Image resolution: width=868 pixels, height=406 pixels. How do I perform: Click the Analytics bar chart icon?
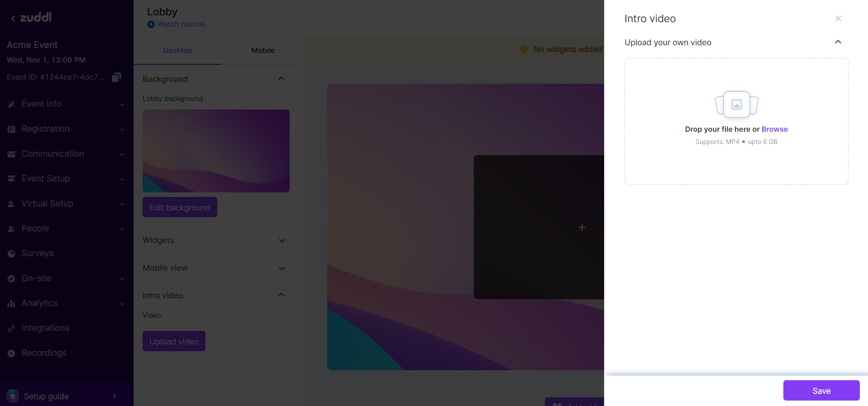coord(11,304)
